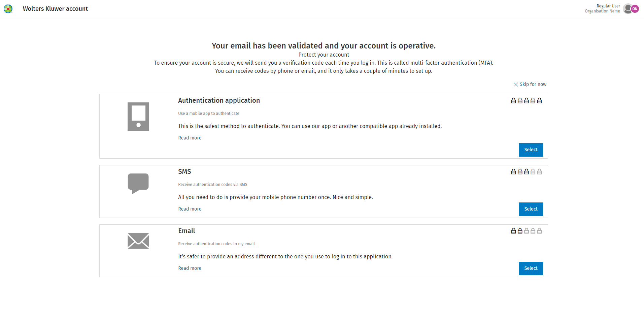Select the SMS authentication method
Image resolution: width=644 pixels, height=319 pixels.
531,209
